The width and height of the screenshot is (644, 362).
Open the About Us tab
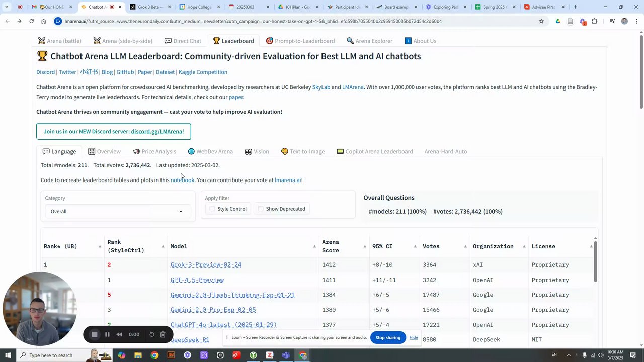(420, 41)
